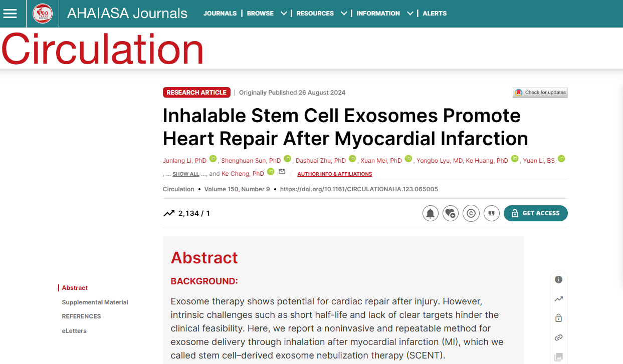This screenshot has height=364, width=623.
Task: Click the side rail metrics trend icon
Action: tap(558, 299)
